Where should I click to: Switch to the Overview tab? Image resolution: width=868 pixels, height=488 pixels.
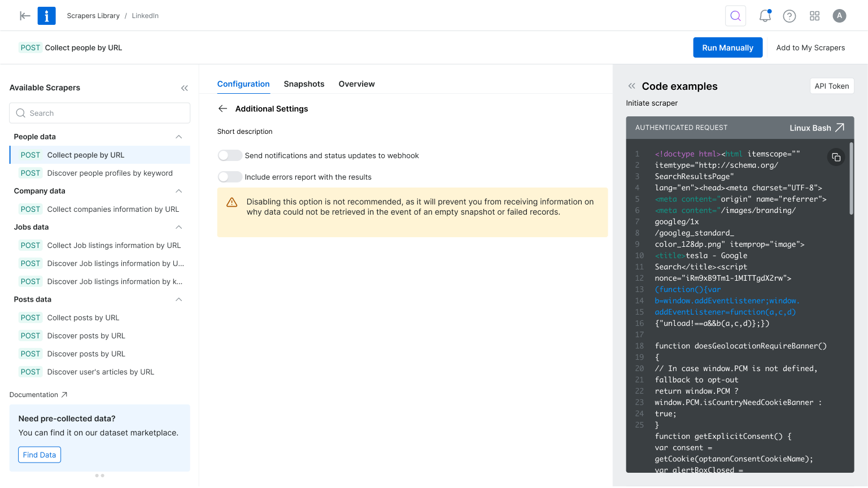356,84
